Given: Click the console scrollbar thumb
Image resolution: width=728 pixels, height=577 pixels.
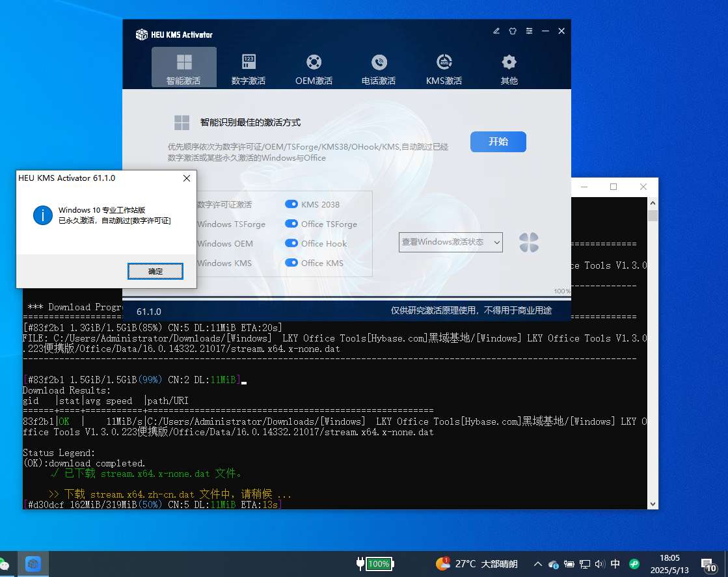Looking at the screenshot, I should coord(653,215).
